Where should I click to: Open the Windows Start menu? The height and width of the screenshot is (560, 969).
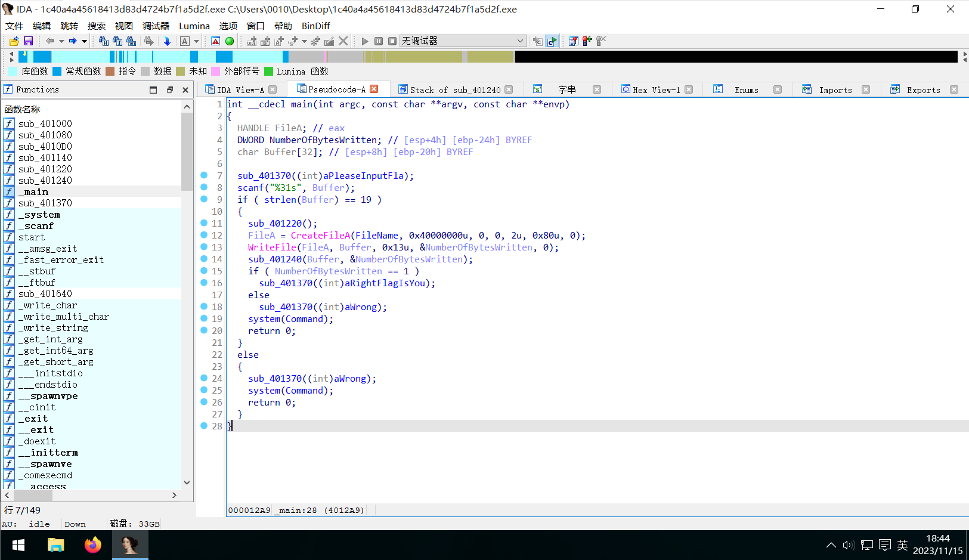click(18, 545)
